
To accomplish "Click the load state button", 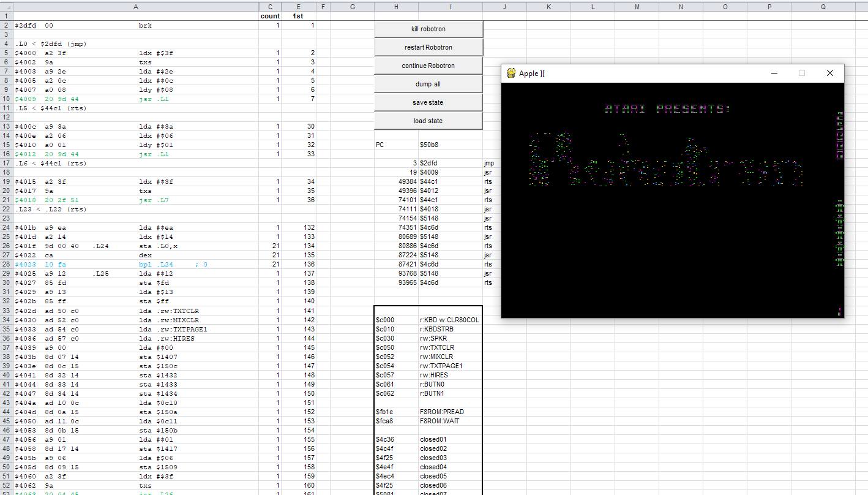I will click(428, 121).
